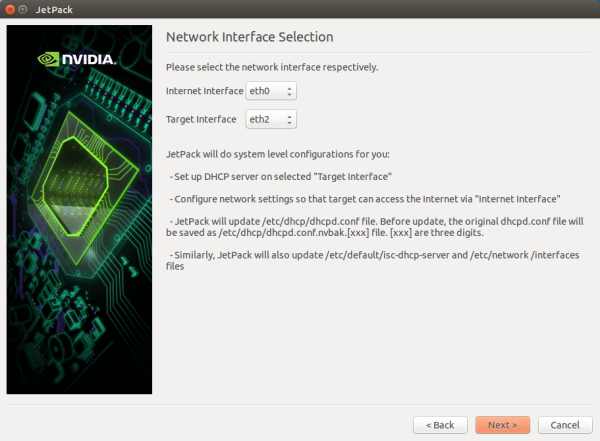Click the NVIDIA eye logo icon
Image resolution: width=600 pixels, height=441 pixels.
click(x=48, y=59)
